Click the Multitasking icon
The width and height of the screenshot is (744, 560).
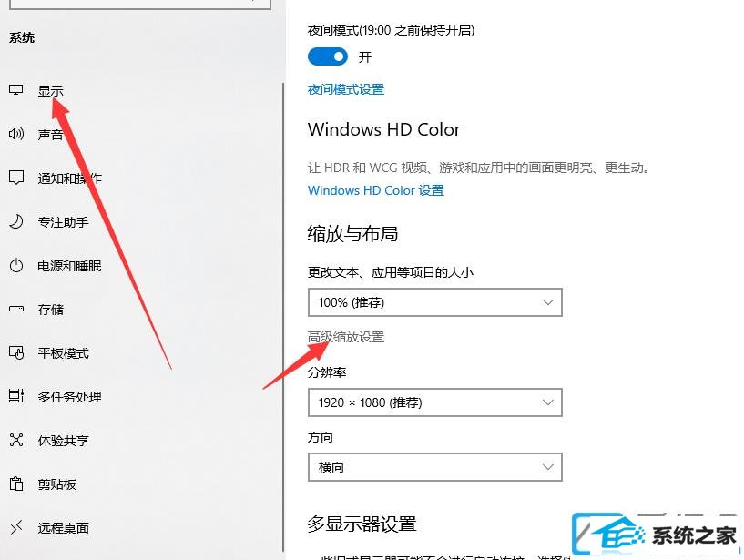[x=16, y=396]
